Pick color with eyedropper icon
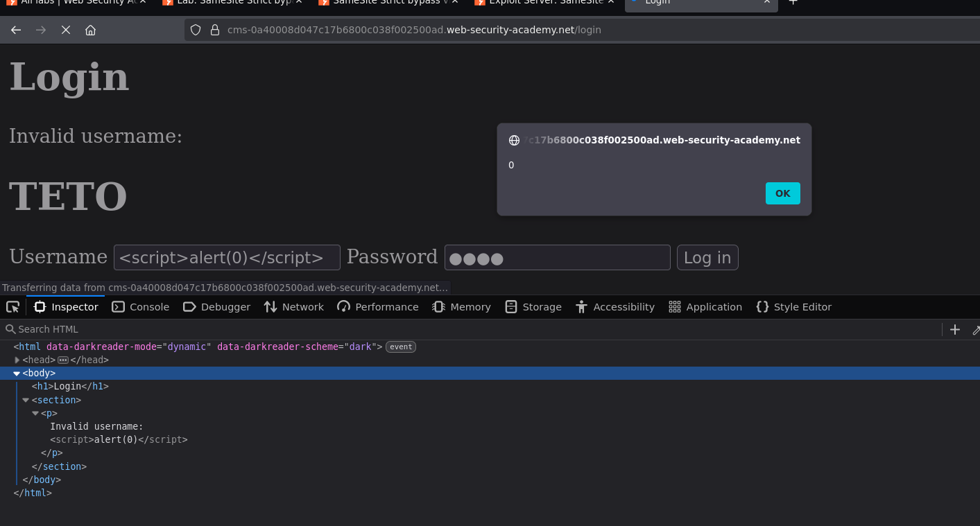The image size is (980, 526). 977,329
